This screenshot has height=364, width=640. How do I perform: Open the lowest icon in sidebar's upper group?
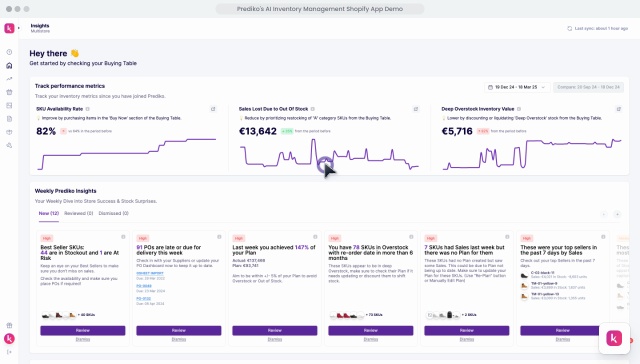click(x=9, y=145)
